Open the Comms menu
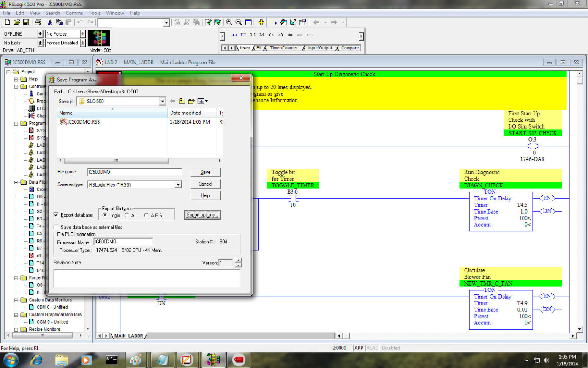Image resolution: width=588 pixels, height=368 pixels. [x=74, y=13]
